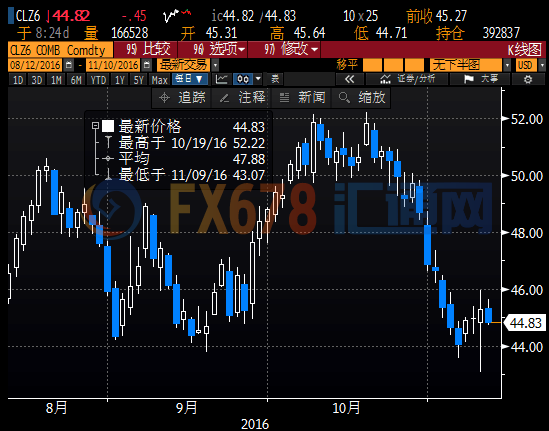The image size is (549, 431).
Task: Click the first moving average box
Action: coord(373,65)
